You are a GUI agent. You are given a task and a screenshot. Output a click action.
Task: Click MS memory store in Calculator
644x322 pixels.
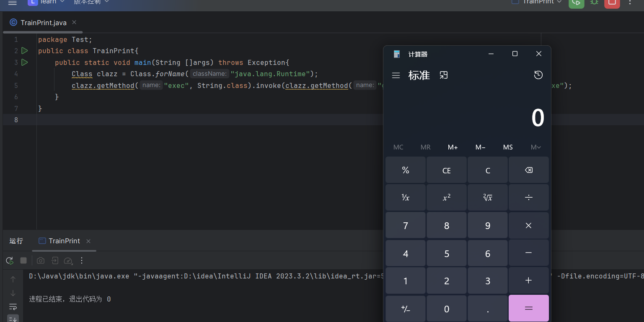pyautogui.click(x=508, y=147)
